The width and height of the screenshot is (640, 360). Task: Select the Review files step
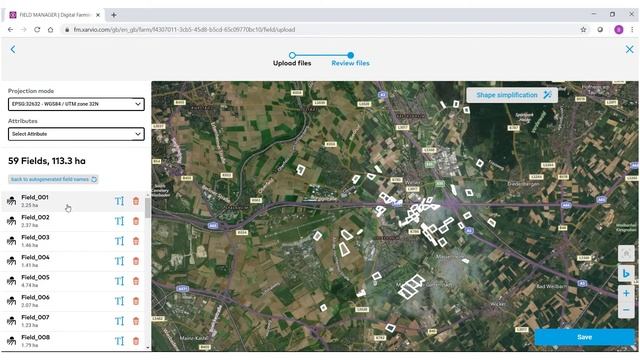pyautogui.click(x=351, y=59)
